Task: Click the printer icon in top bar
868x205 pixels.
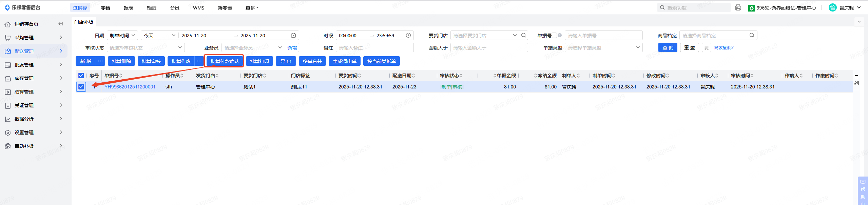Action: (x=738, y=7)
